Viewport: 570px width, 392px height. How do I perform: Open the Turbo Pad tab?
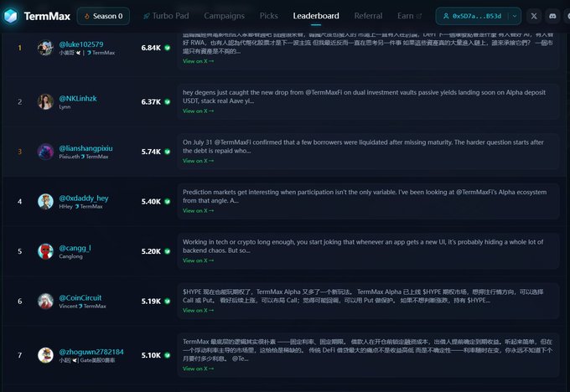[166, 16]
